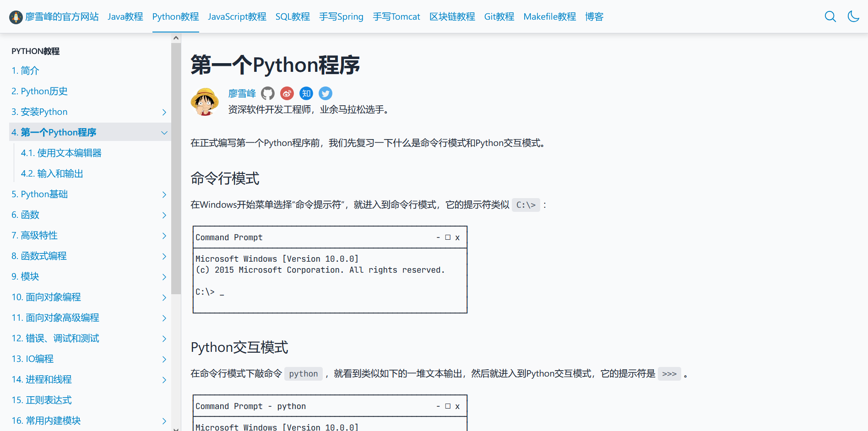Click the Zhihu icon next to author name
868x431 pixels.
point(306,93)
